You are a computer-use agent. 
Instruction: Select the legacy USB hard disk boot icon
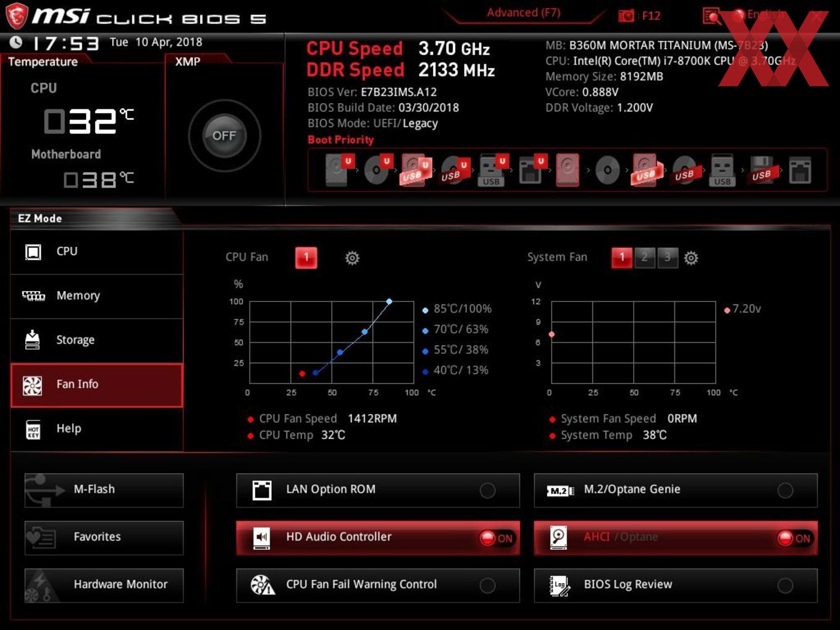(x=646, y=170)
